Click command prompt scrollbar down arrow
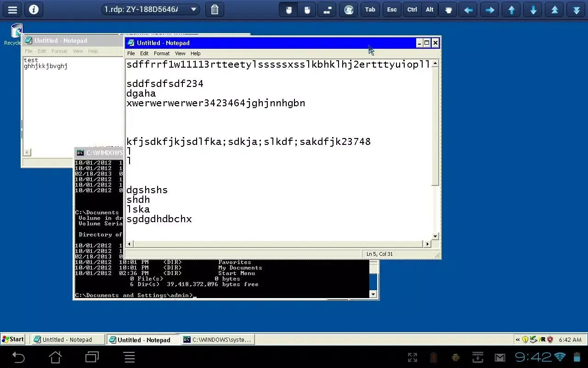The height and width of the screenshot is (368, 588). point(373,294)
